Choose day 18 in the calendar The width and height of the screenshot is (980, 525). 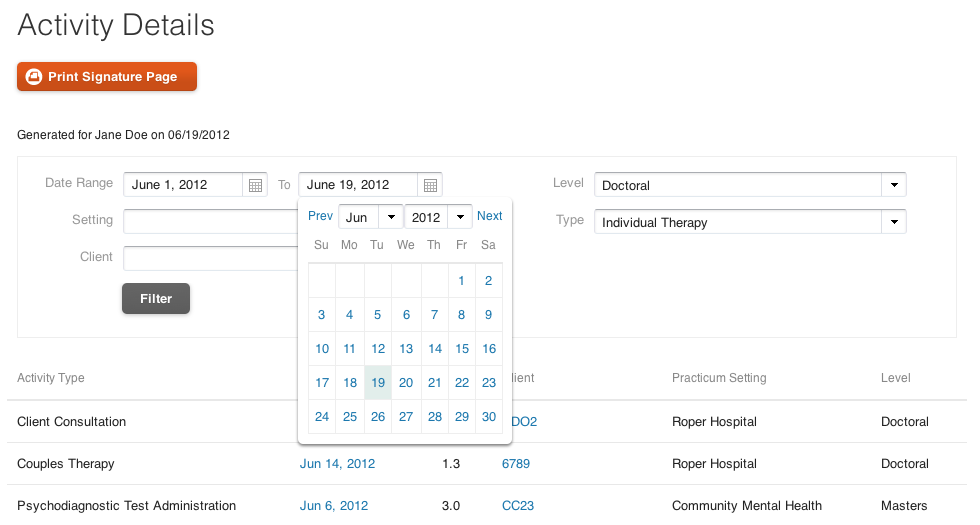350,382
